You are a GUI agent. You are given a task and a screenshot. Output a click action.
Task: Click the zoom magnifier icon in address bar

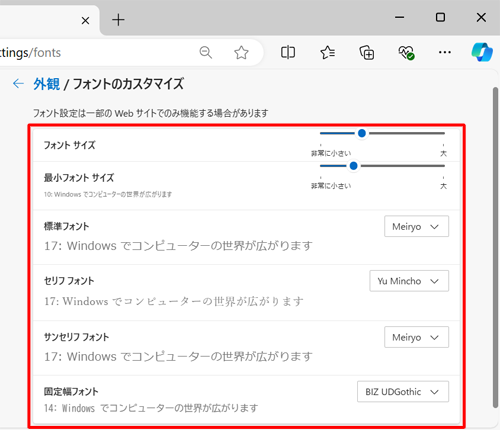pos(206,52)
